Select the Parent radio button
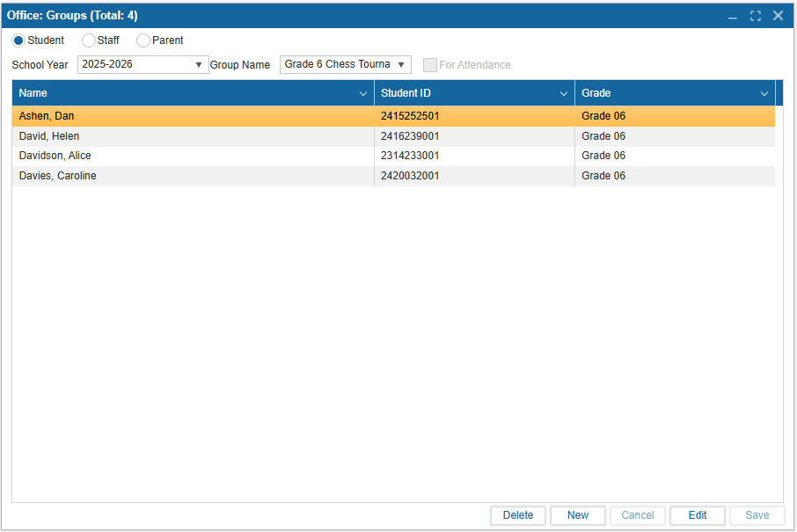Screen dimensions: 797x532 [143, 40]
